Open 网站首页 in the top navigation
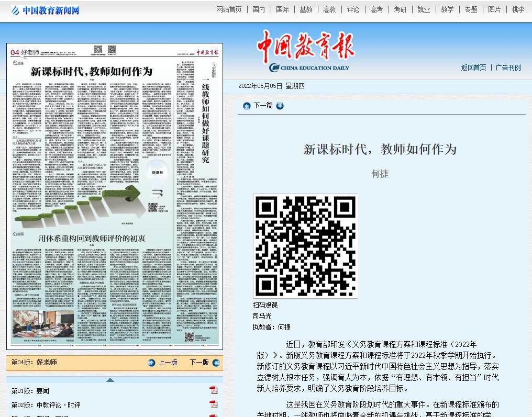 pos(229,9)
